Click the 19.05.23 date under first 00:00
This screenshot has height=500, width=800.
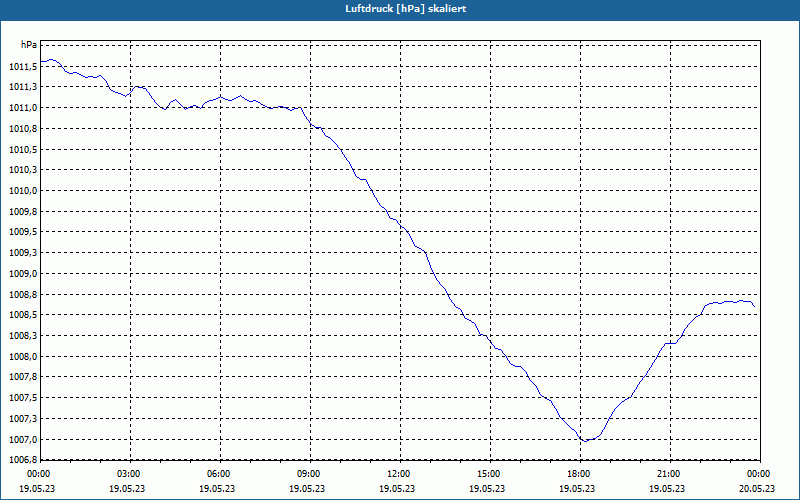[x=37, y=489]
